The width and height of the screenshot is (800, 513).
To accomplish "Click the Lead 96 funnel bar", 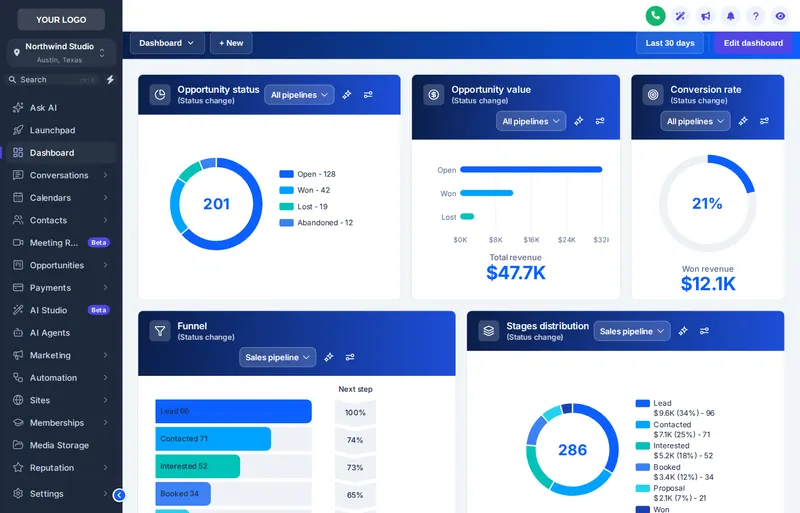I will (x=233, y=411).
